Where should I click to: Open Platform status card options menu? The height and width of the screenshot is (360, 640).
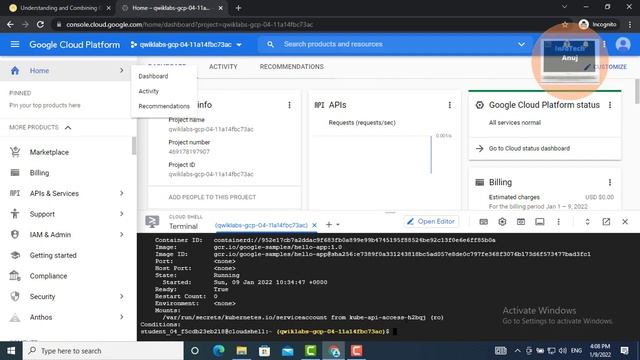(610, 105)
